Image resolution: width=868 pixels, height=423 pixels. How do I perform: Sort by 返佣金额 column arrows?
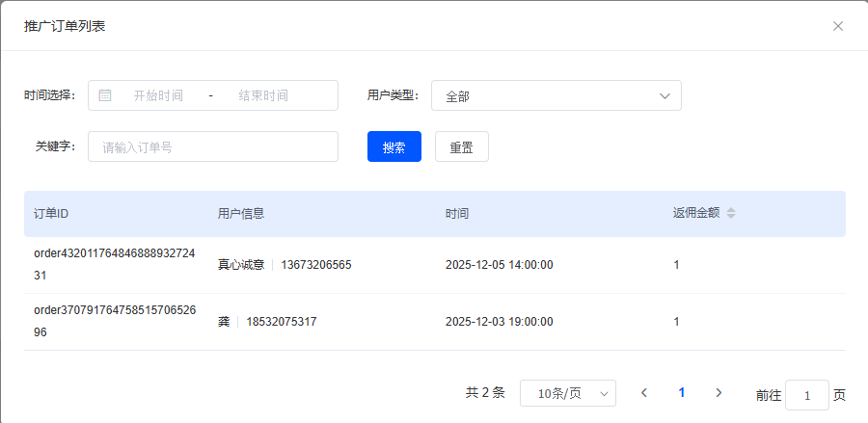tap(731, 213)
